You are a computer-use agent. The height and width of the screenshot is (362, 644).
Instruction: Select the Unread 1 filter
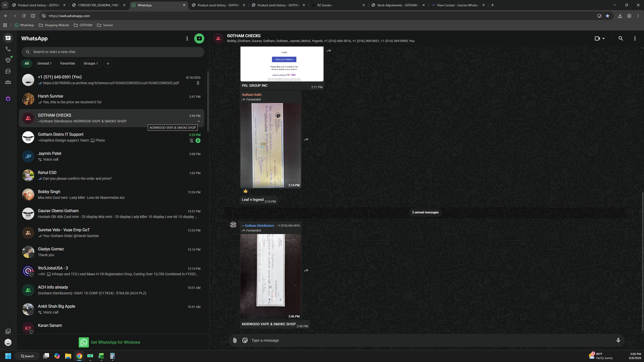pyautogui.click(x=45, y=63)
